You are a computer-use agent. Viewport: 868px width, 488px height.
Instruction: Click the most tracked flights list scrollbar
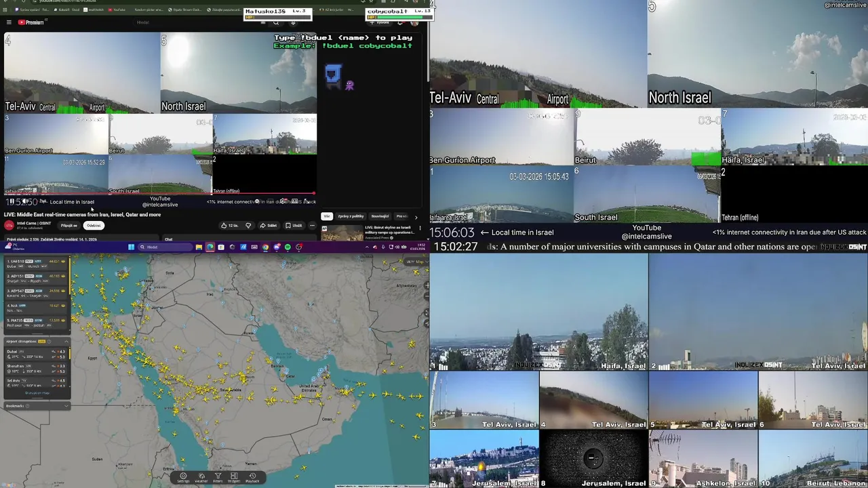(70, 275)
